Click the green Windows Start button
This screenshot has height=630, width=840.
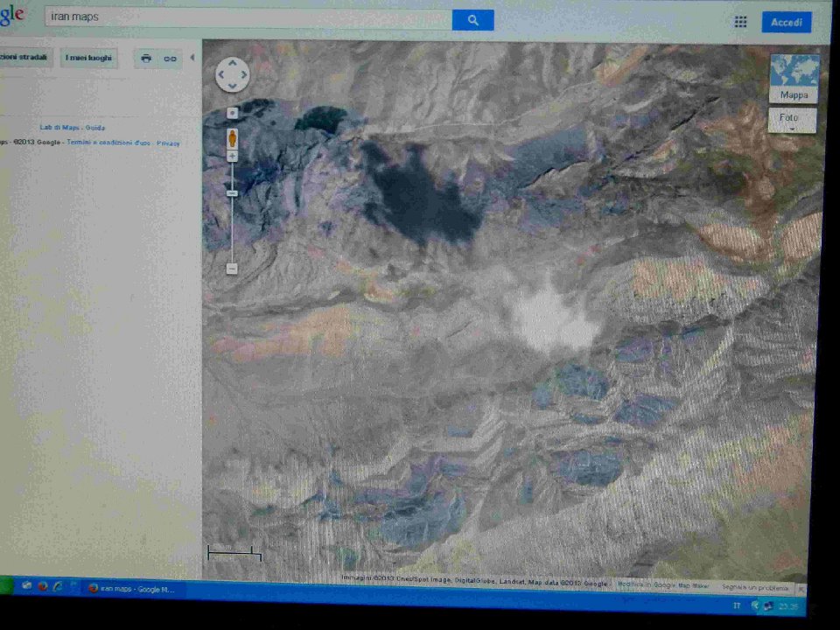[6, 585]
